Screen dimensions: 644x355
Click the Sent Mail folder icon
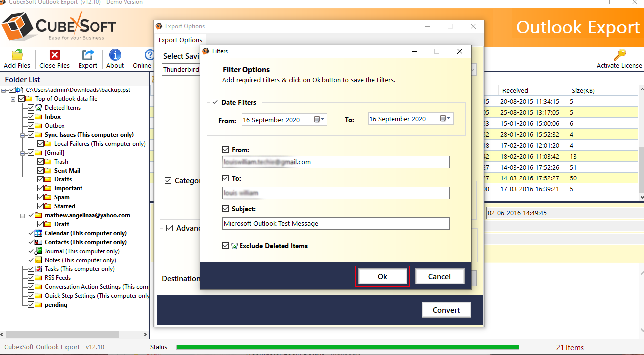pyautogui.click(x=48, y=171)
